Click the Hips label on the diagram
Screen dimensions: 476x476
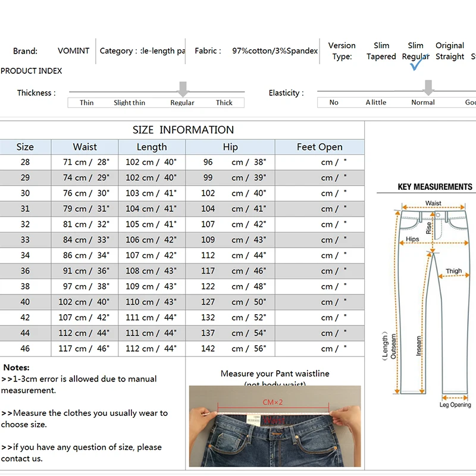(412, 239)
